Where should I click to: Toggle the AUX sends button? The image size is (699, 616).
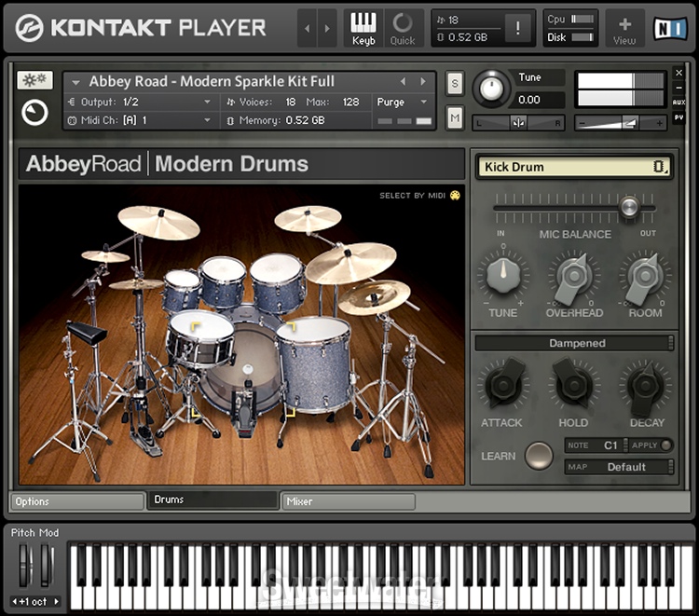pyautogui.click(x=678, y=103)
